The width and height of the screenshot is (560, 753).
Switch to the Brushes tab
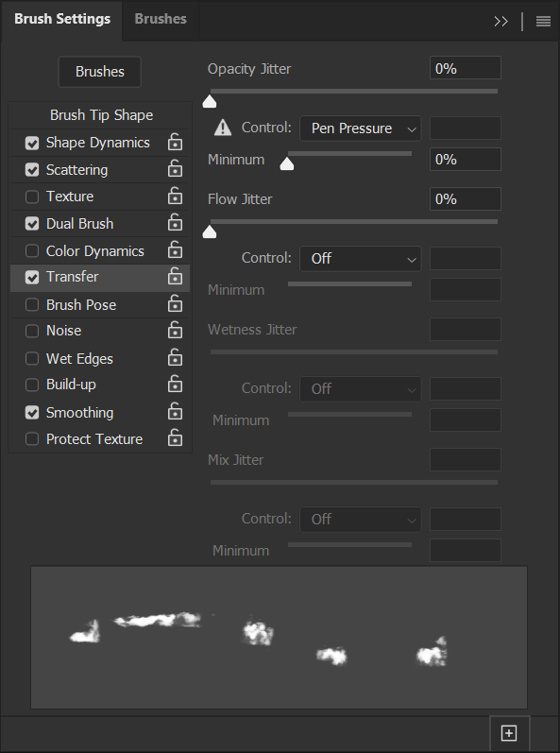pos(161,19)
